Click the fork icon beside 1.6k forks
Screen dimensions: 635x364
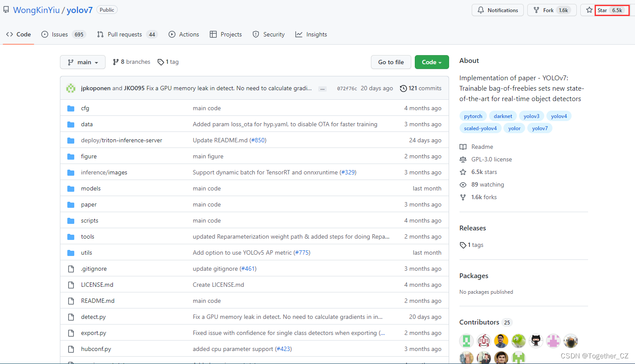[463, 197]
